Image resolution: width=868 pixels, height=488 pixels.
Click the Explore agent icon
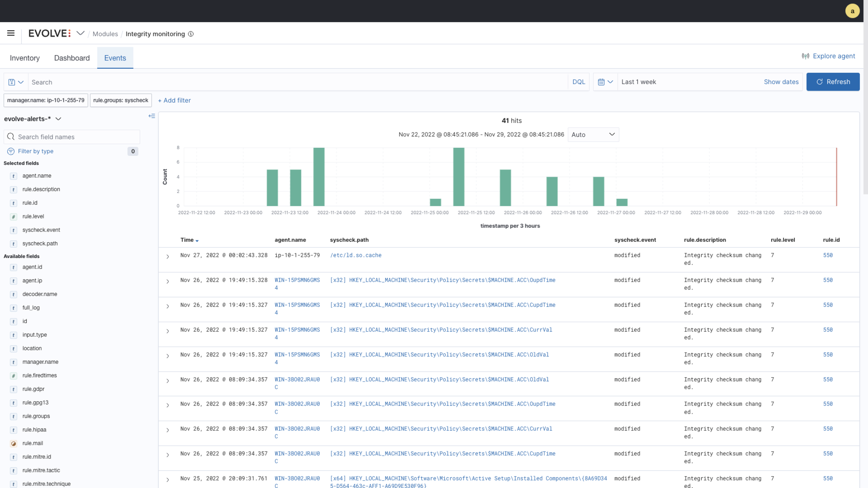click(x=805, y=56)
